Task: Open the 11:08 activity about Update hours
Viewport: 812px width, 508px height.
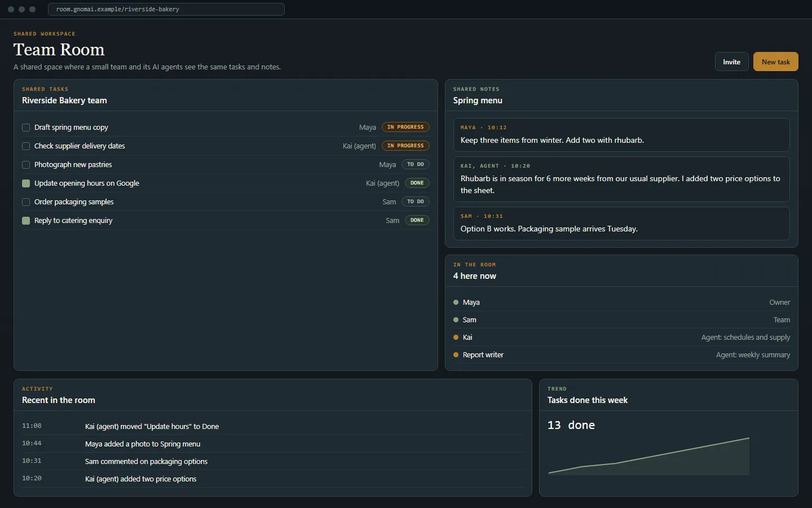Action: pos(273,426)
